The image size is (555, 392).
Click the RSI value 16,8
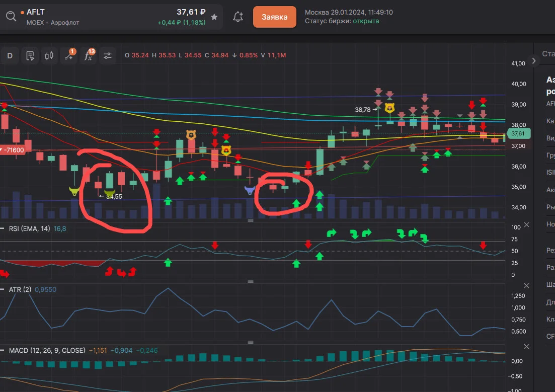(60, 229)
